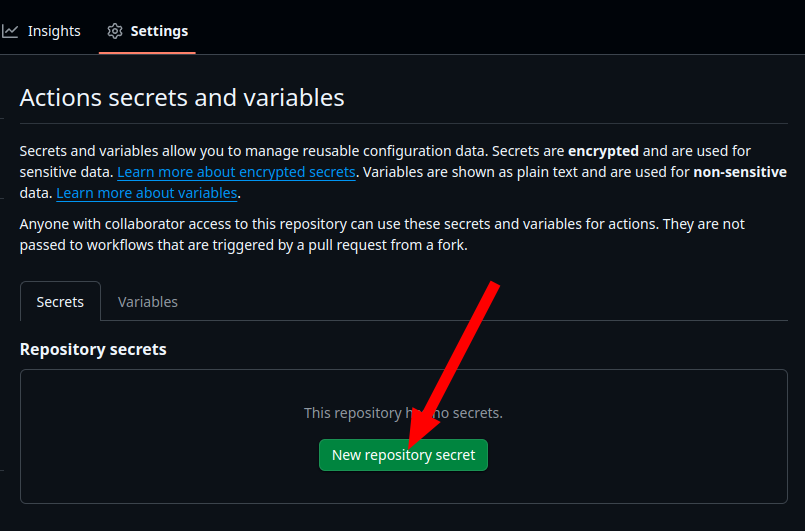Click the red arrow annotation's tail
Image resolution: width=805 pixels, height=531 pixels.
[x=492, y=288]
